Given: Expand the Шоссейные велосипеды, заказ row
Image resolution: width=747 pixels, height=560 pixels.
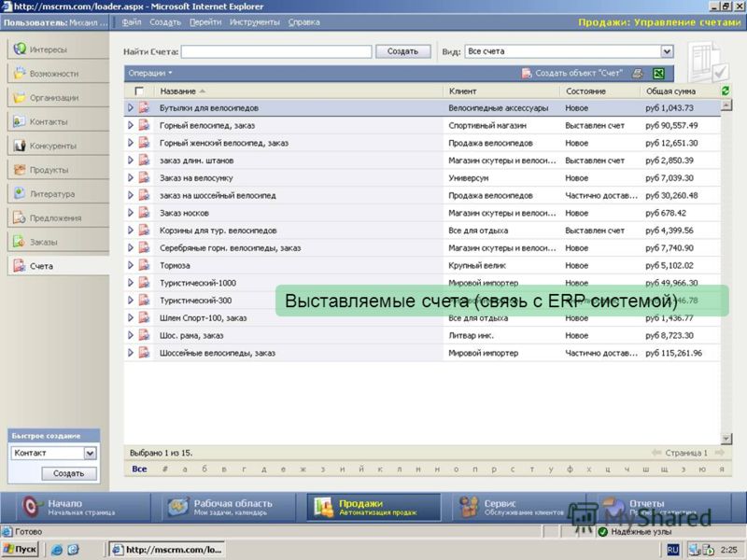Looking at the screenshot, I should (131, 353).
